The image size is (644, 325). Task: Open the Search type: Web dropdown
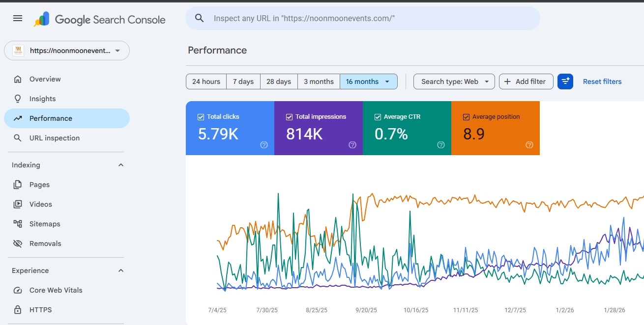pyautogui.click(x=454, y=81)
